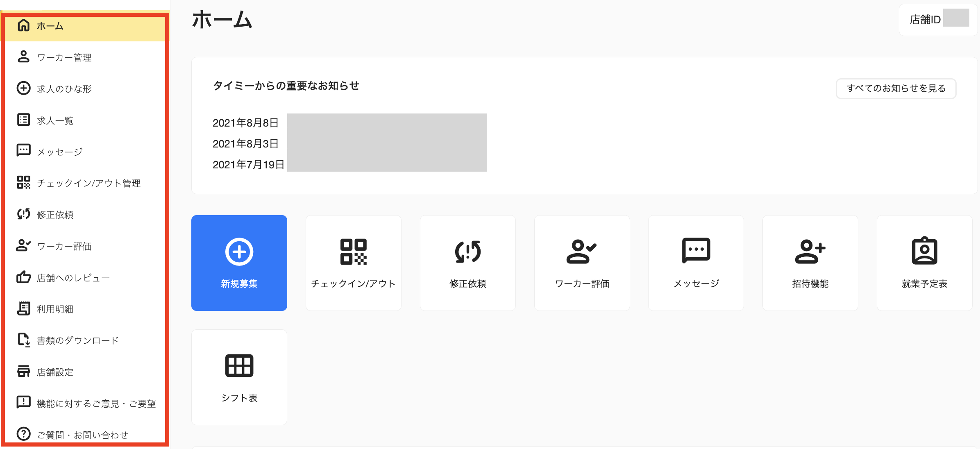Click the feedback icon beside 機能に対するご意見・ご要望
This screenshot has height=449, width=980.
click(23, 402)
